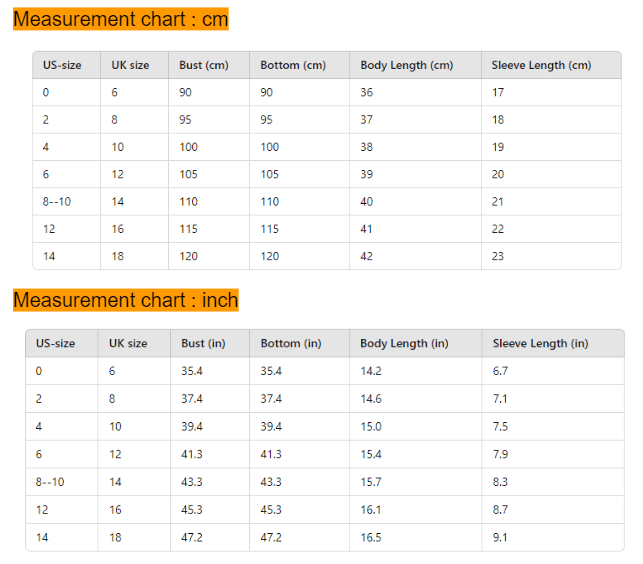Click the US-size header in the inch chart
Image resolution: width=643 pixels, height=564 pixels.
56,343
